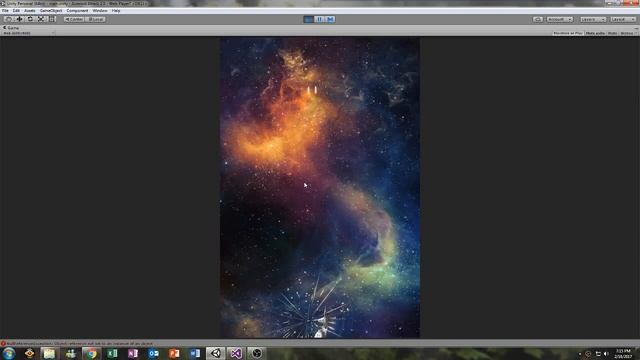The image size is (640, 360).
Task: Select the Rotate tool in the toolbar
Action: tap(30, 19)
